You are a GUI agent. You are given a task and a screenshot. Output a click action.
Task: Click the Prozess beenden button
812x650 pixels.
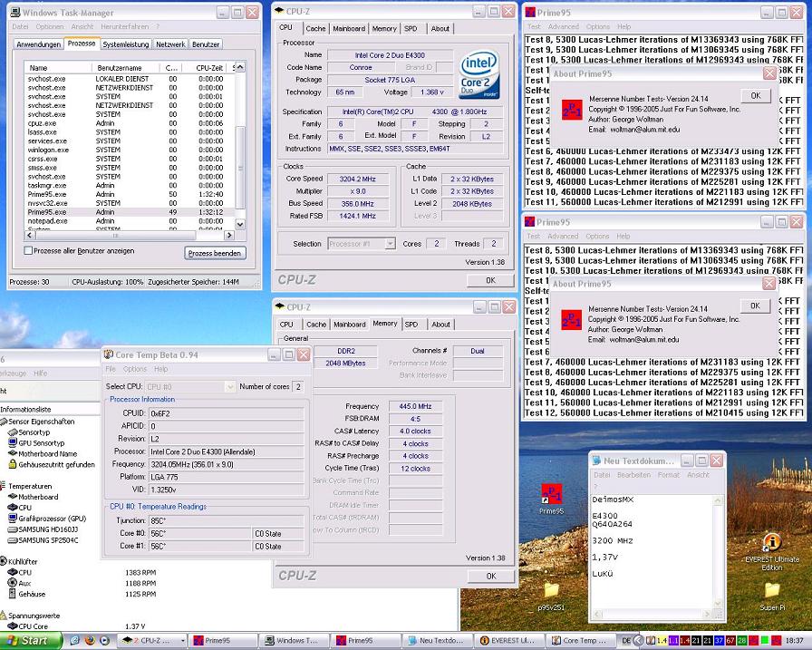point(215,253)
